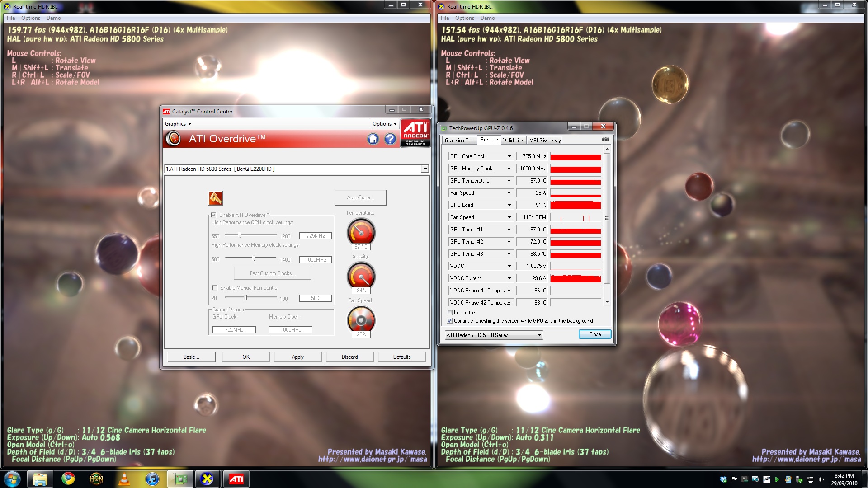Open the Windows Start orb
The width and height of the screenshot is (868, 488).
coord(12,479)
